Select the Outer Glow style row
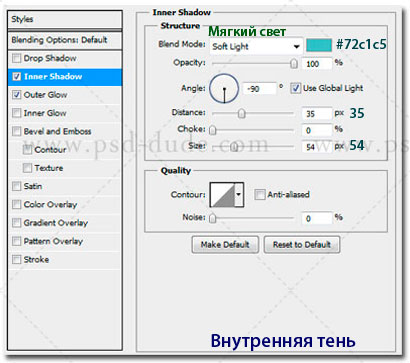This screenshot has height=363, width=410. [65, 95]
